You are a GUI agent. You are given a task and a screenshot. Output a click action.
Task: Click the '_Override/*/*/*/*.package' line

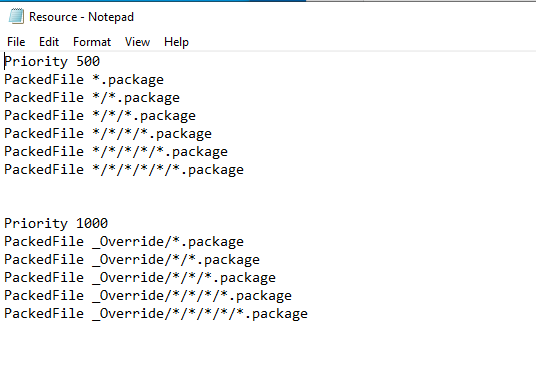click(x=148, y=296)
